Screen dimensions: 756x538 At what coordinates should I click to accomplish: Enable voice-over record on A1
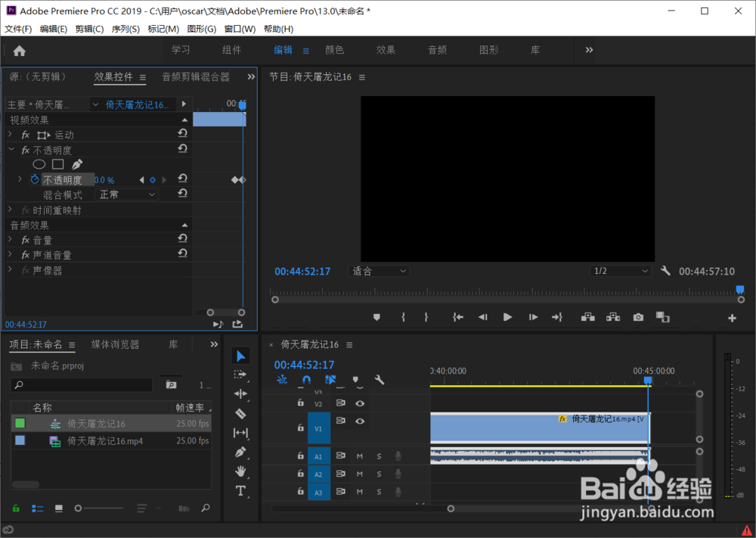(x=398, y=456)
